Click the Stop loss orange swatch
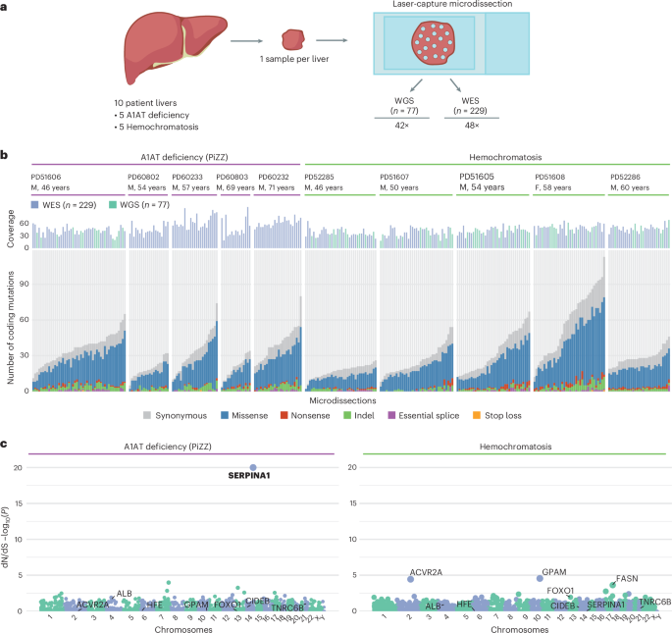Image resolution: width=672 pixels, height=633 pixels. point(476,415)
